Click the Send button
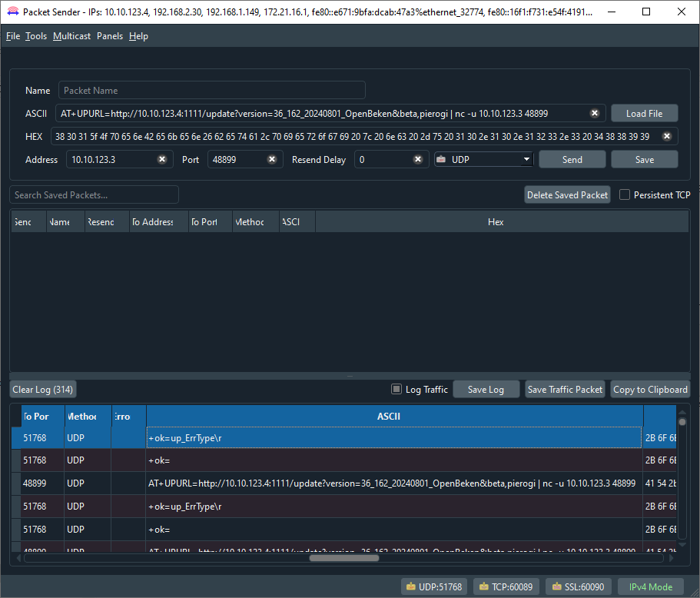700x598 pixels. [x=572, y=159]
